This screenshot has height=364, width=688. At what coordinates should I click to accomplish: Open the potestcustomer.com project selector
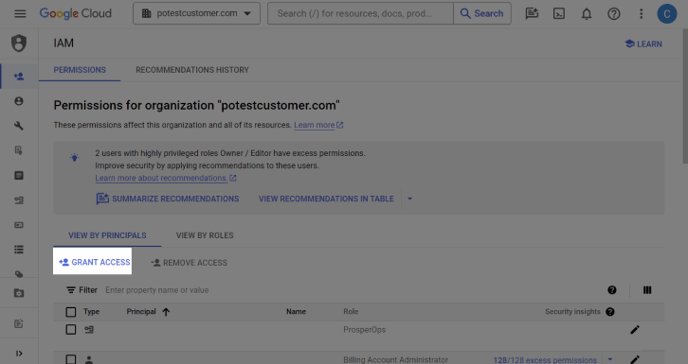(197, 14)
